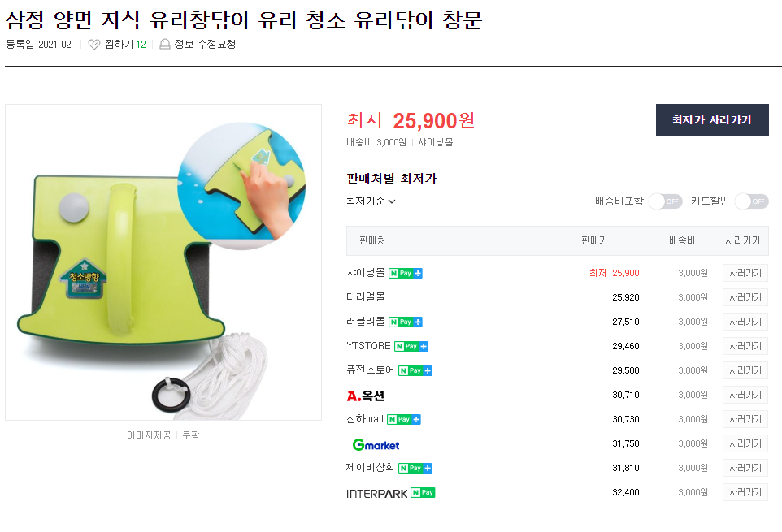Open the 산하mall seller link
This screenshot has height=532, width=782.
365,419
